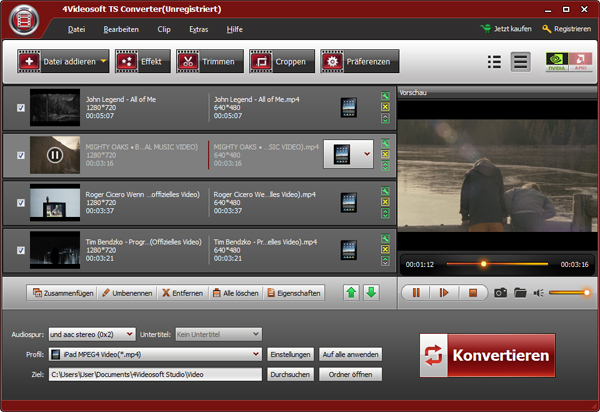Click the Effekt toolbar icon

[x=140, y=62]
